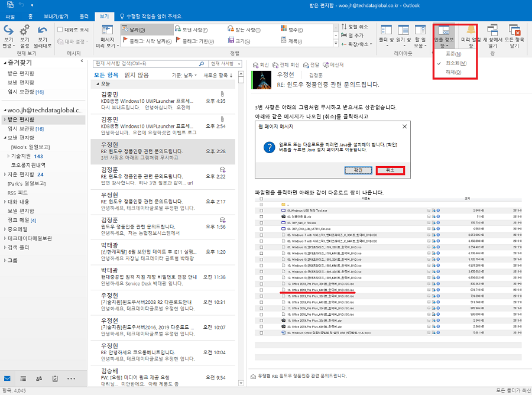This screenshot has width=532, height=395.
Task: Arrange by 크기(S) size
Action: pyautogui.click(x=239, y=41)
